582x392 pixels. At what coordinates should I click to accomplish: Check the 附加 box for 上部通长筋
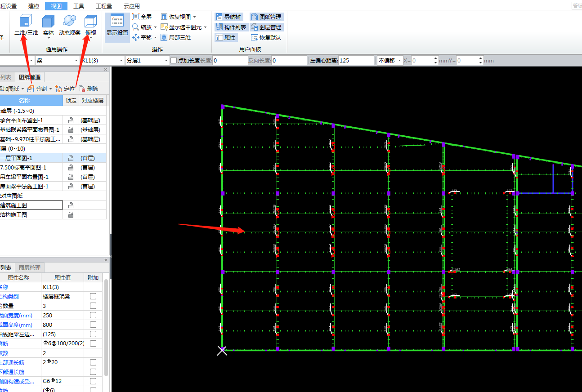click(x=93, y=362)
